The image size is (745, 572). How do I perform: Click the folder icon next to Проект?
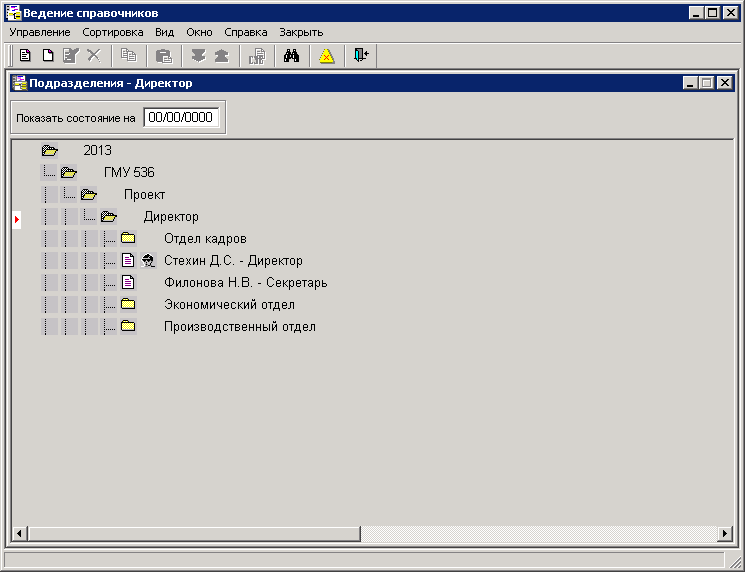point(89,195)
